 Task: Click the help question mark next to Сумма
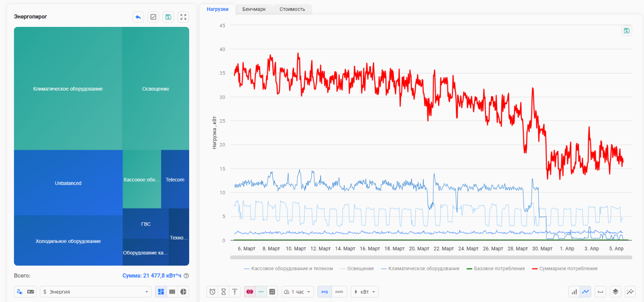pos(186,276)
